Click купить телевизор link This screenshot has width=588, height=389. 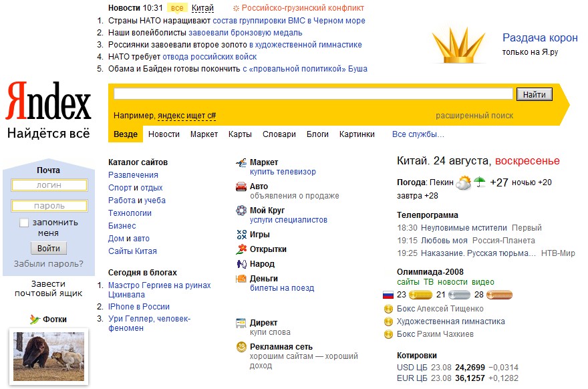pos(283,172)
